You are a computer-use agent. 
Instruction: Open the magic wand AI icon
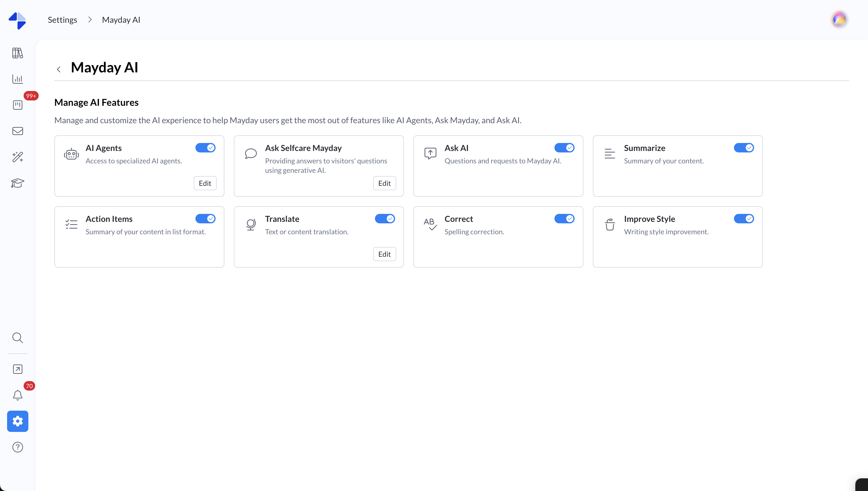point(17,157)
